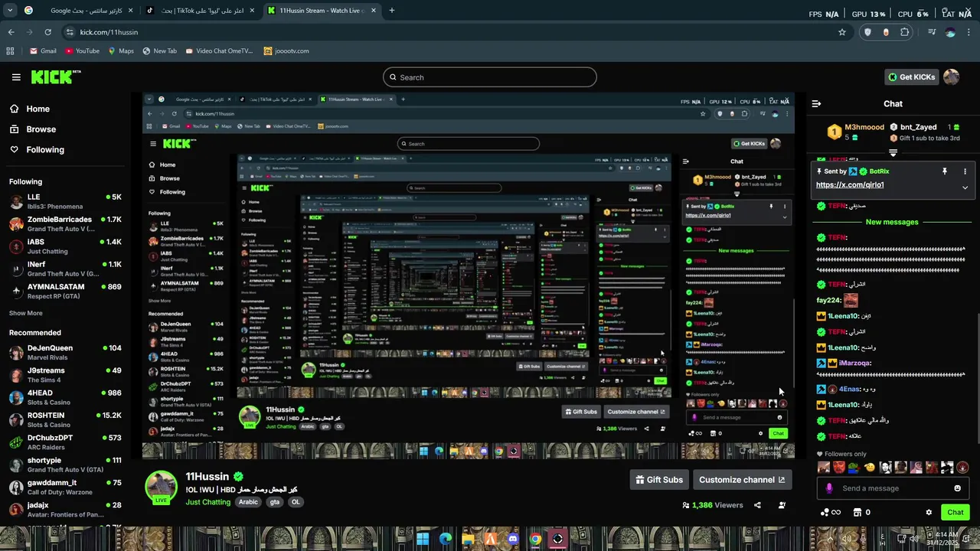Expand the pinned message with its chevron
This screenshot has width=980, height=551.
(965, 187)
